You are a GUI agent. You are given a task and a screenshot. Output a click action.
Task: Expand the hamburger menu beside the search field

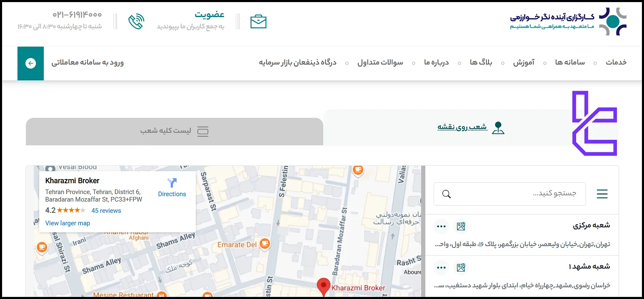coord(602,194)
